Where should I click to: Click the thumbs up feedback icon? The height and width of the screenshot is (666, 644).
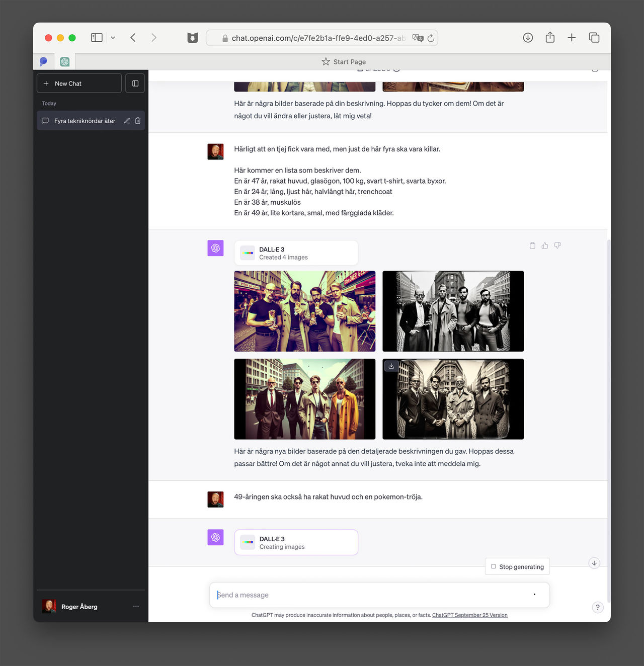tap(545, 245)
